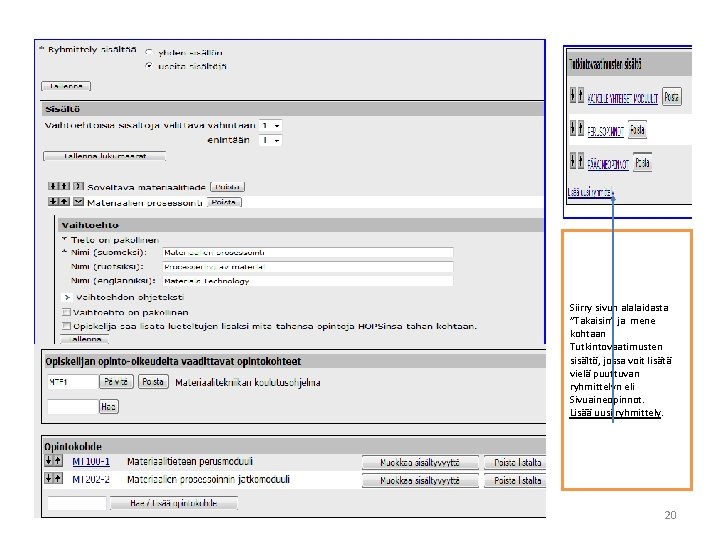720x540 pixels.
Task: Click Päivitä button beside MTE1 field
Action: (117, 382)
